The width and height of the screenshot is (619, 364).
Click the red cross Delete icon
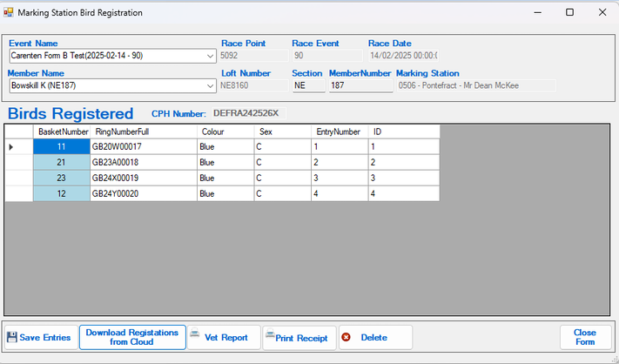click(347, 337)
